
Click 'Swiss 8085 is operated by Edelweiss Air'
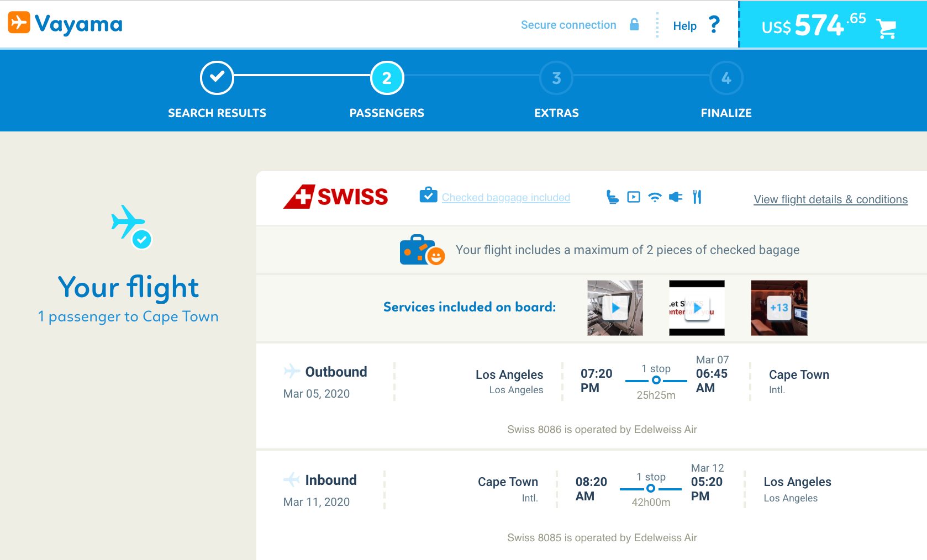click(x=602, y=538)
